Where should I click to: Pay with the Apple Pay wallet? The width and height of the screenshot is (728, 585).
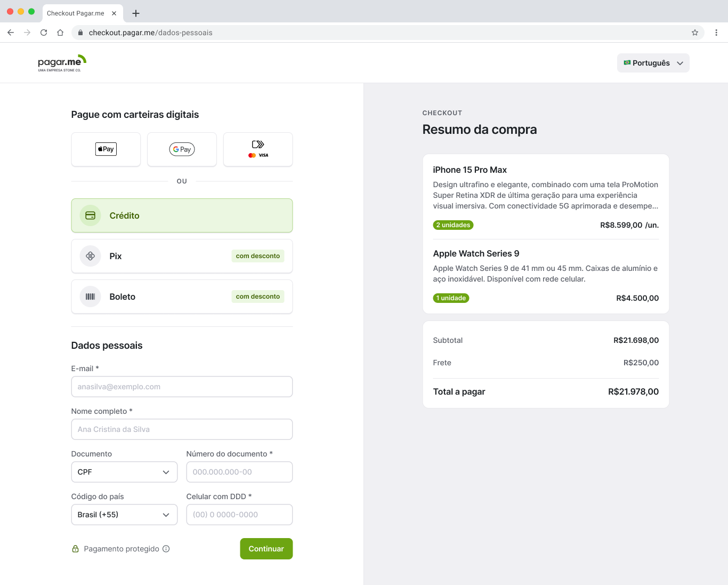(x=106, y=149)
